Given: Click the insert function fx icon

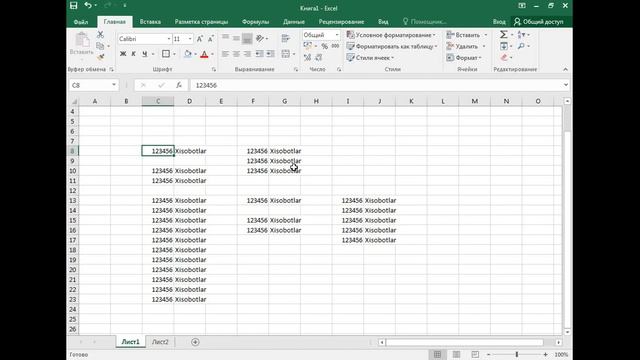Looking at the screenshot, I should tap(179, 85).
